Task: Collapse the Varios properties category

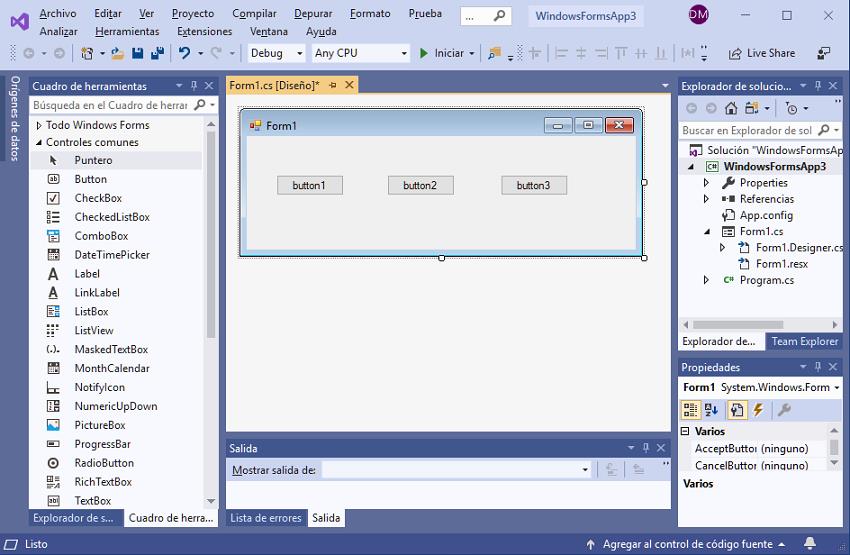Action: (x=686, y=431)
